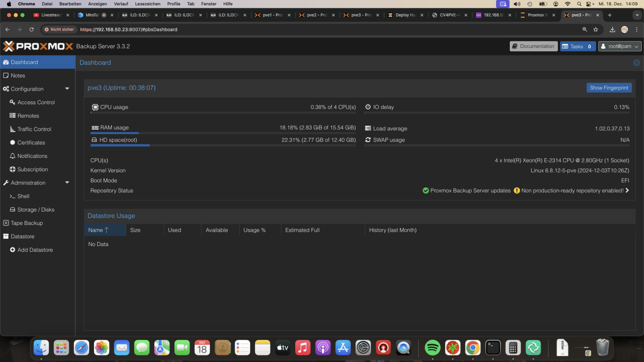The width and height of the screenshot is (644, 362).
Task: Switch to the pve1 browser tab
Action: [273, 15]
